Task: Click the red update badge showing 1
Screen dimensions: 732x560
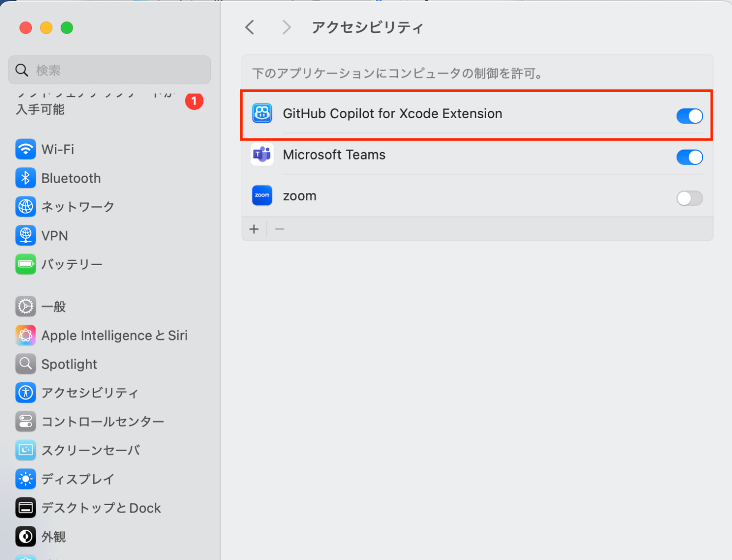Action: [x=194, y=101]
